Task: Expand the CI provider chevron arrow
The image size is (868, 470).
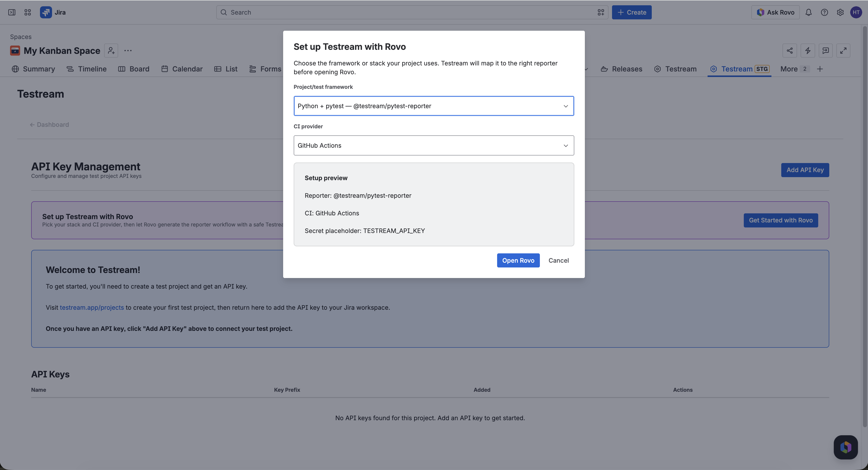Action: pyautogui.click(x=566, y=146)
